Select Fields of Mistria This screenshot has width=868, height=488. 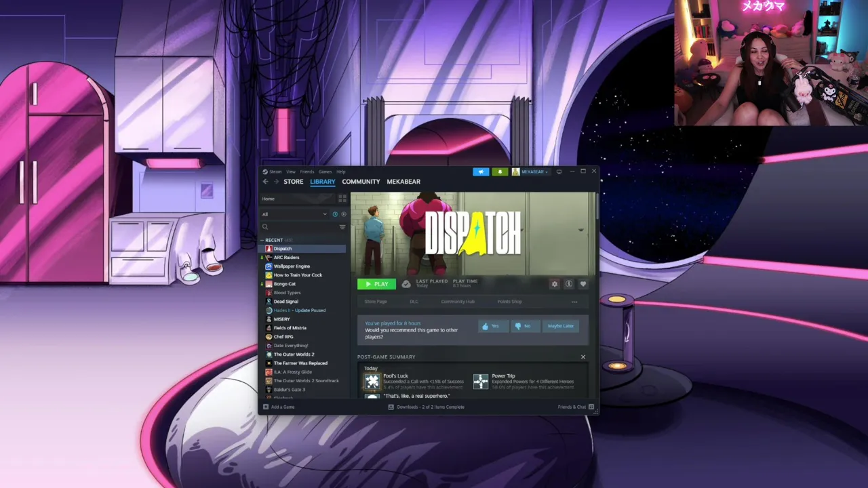pyautogui.click(x=302, y=328)
